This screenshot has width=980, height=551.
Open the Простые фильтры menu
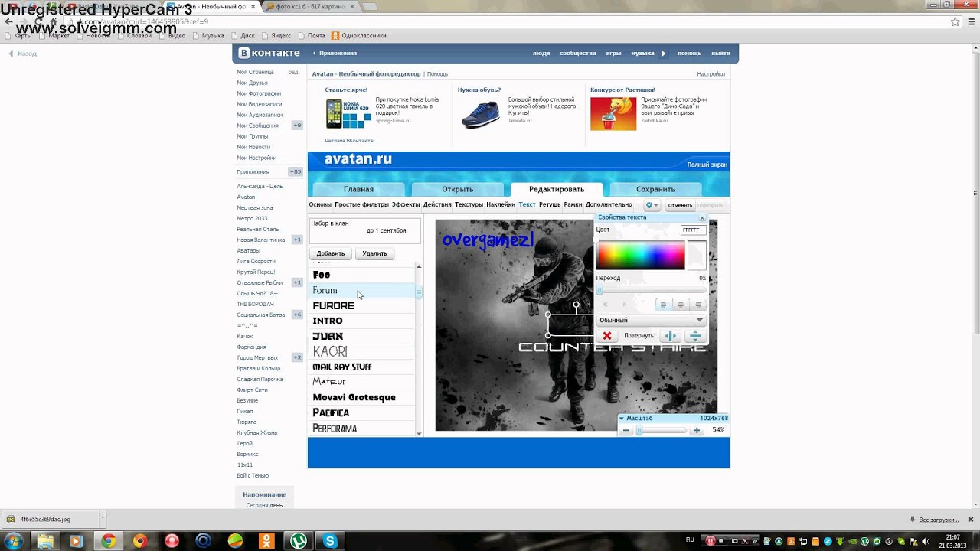tap(361, 204)
